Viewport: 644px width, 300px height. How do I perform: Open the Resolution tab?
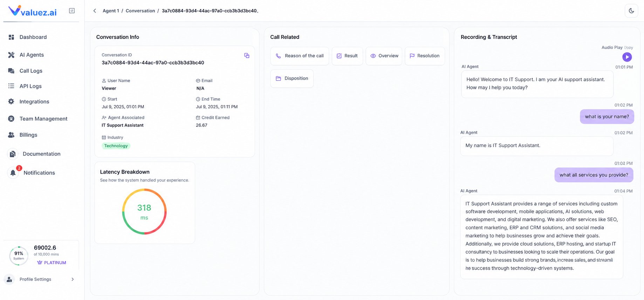point(425,56)
